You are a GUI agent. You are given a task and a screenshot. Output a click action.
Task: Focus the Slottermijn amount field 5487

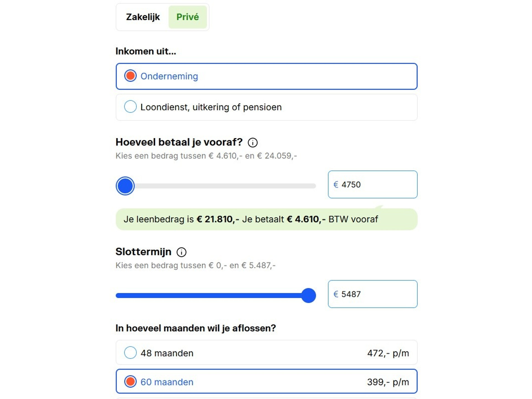tap(373, 294)
